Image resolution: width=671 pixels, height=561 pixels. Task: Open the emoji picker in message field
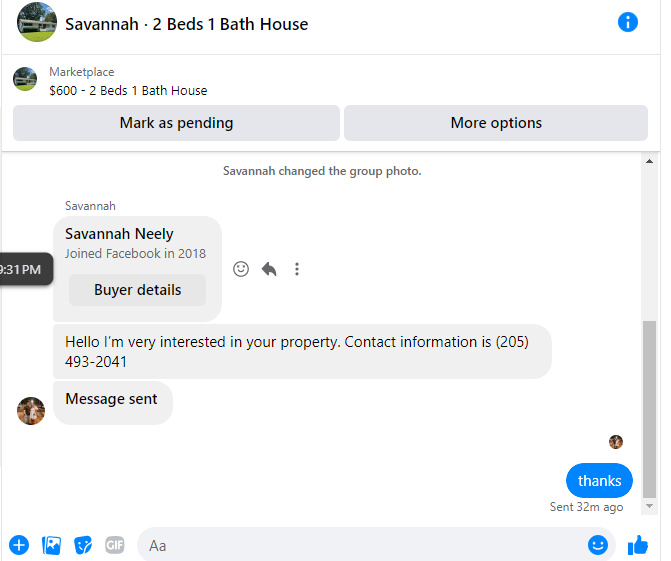coord(597,545)
